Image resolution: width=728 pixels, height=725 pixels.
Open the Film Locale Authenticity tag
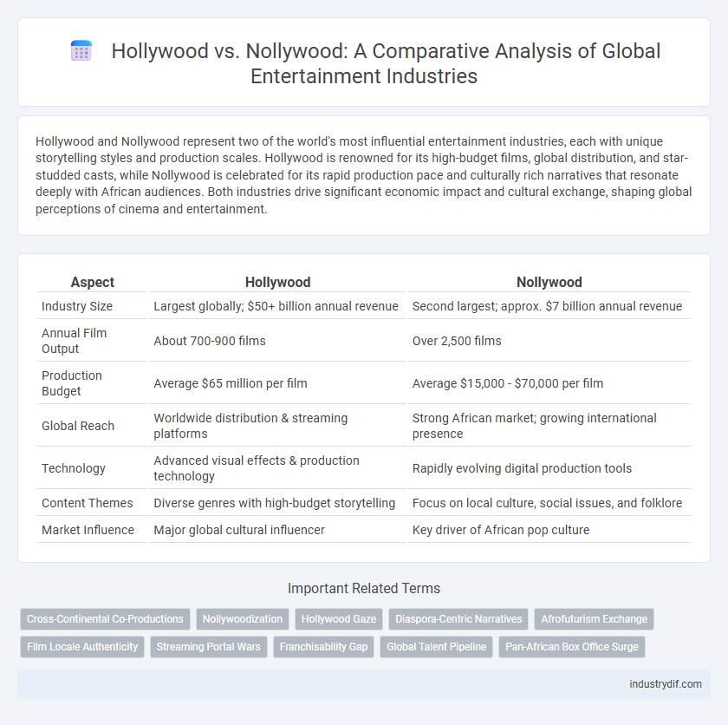[x=82, y=646]
